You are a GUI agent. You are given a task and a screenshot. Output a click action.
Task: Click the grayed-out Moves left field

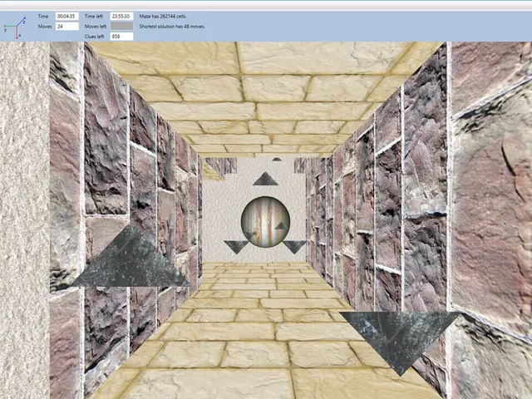pyautogui.click(x=121, y=27)
